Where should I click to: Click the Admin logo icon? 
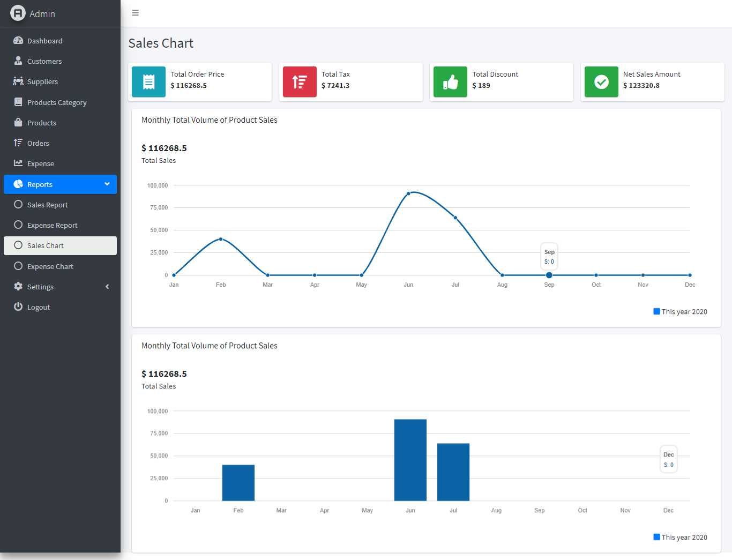18,13
